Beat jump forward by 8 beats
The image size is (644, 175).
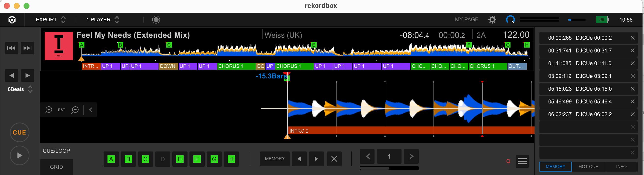tap(27, 75)
